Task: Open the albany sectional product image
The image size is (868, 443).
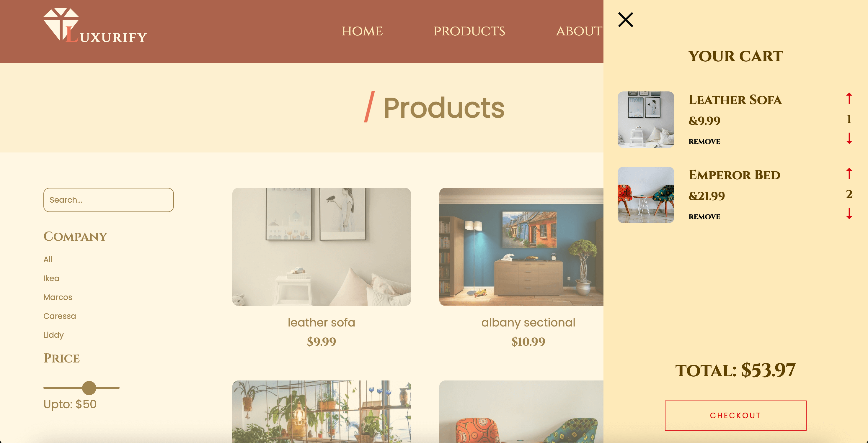Action: [521, 247]
